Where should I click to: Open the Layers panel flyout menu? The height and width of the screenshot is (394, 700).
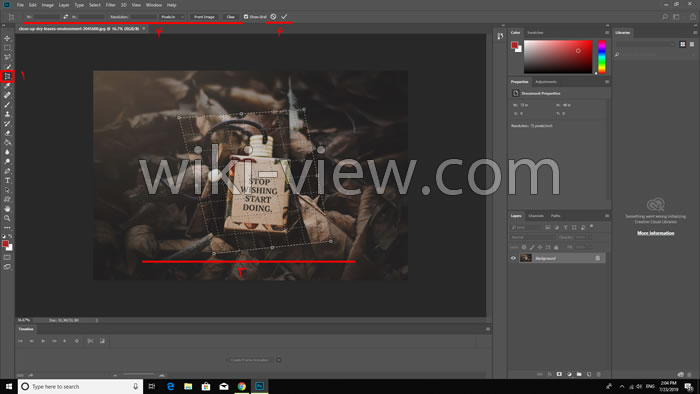(607, 216)
